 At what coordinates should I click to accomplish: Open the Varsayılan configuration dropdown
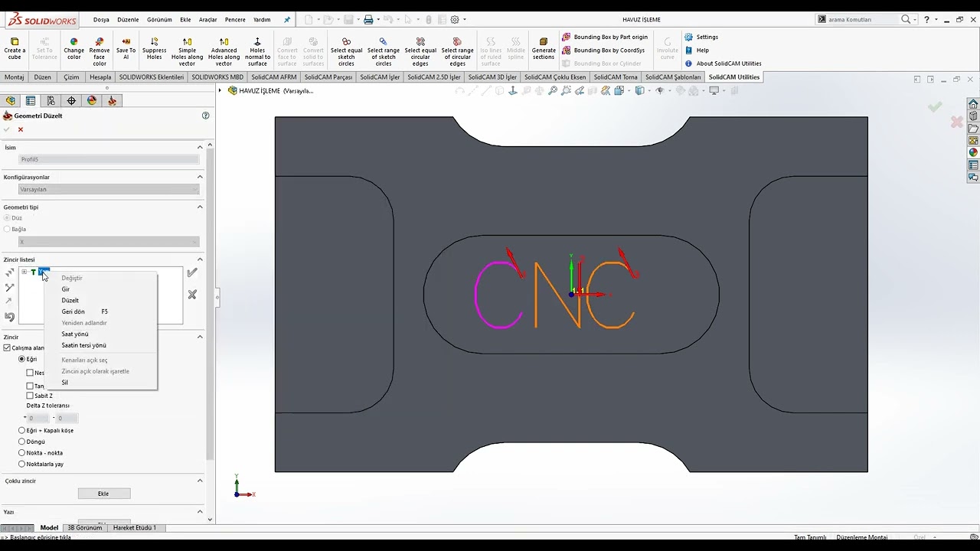109,189
